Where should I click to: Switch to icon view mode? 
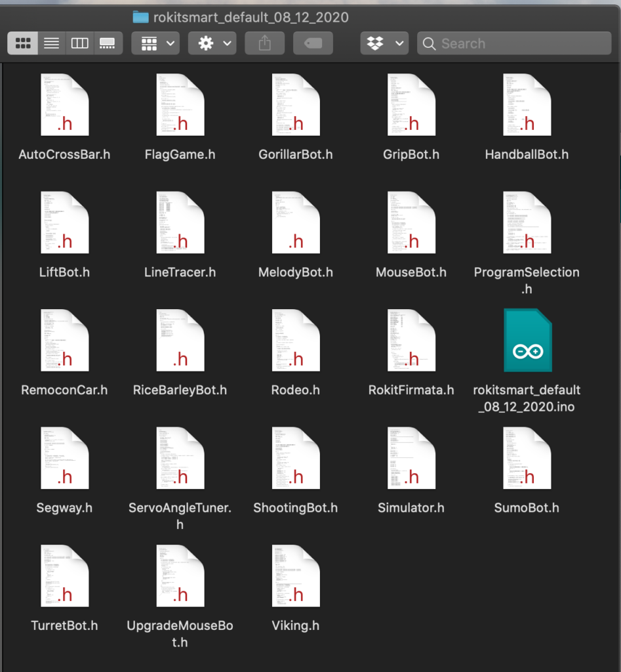click(23, 43)
